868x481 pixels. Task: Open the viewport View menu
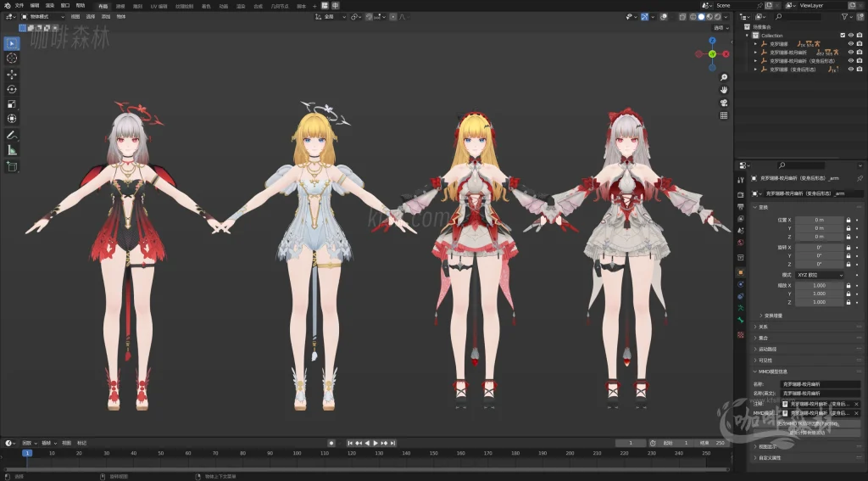pos(75,17)
